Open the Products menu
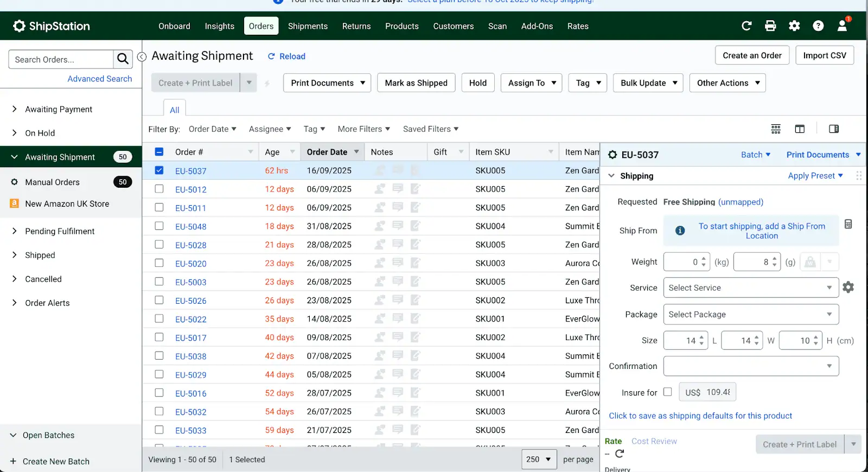868x472 pixels. [x=401, y=26]
